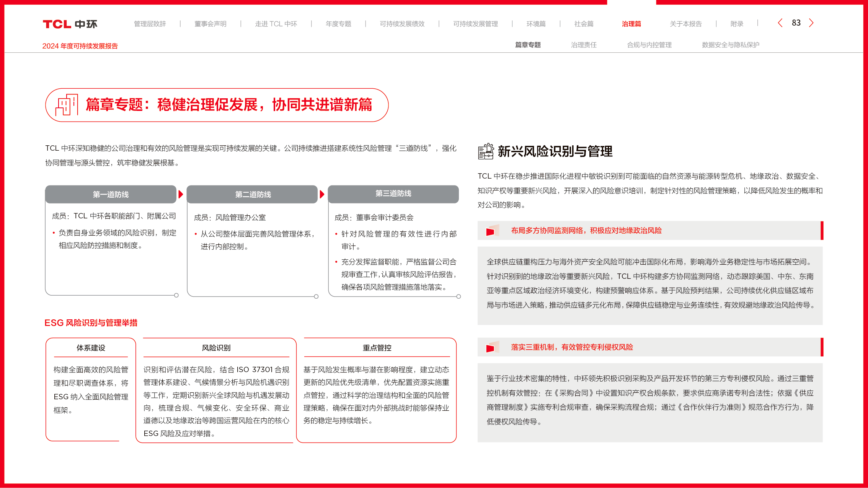Open the 管理层致辞 navigation tab
Image resolution: width=868 pixels, height=488 pixels.
click(x=150, y=24)
